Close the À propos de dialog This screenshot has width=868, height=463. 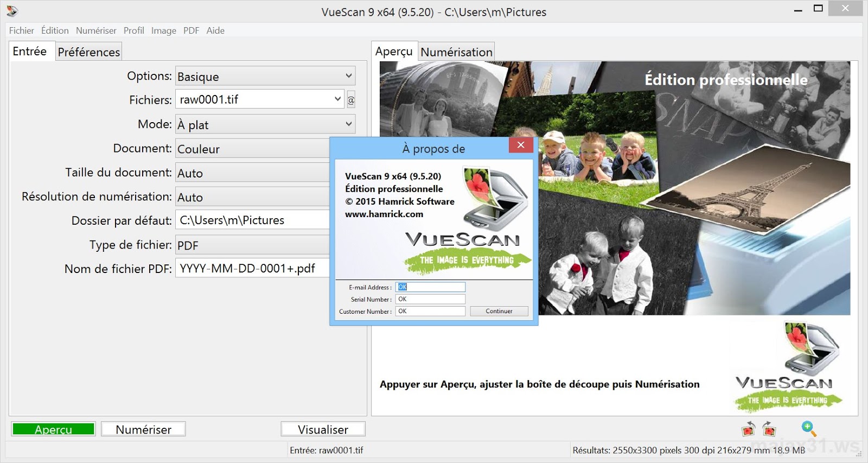[x=521, y=145]
